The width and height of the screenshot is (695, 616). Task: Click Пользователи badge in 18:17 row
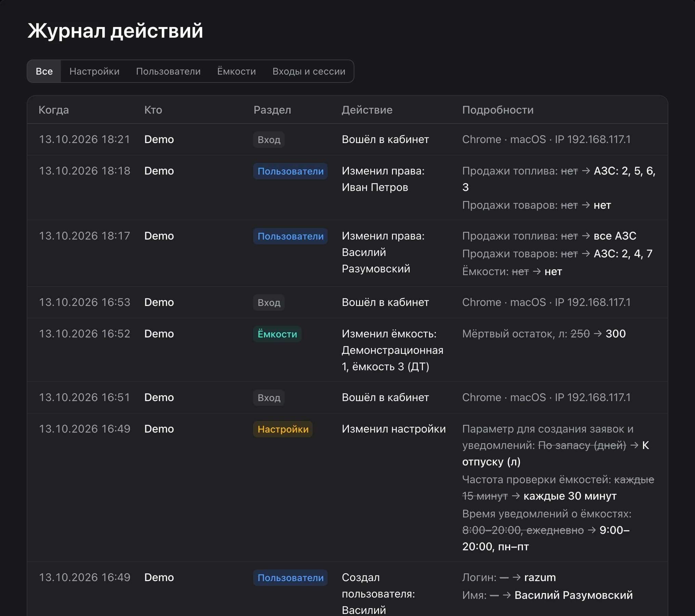click(x=290, y=236)
